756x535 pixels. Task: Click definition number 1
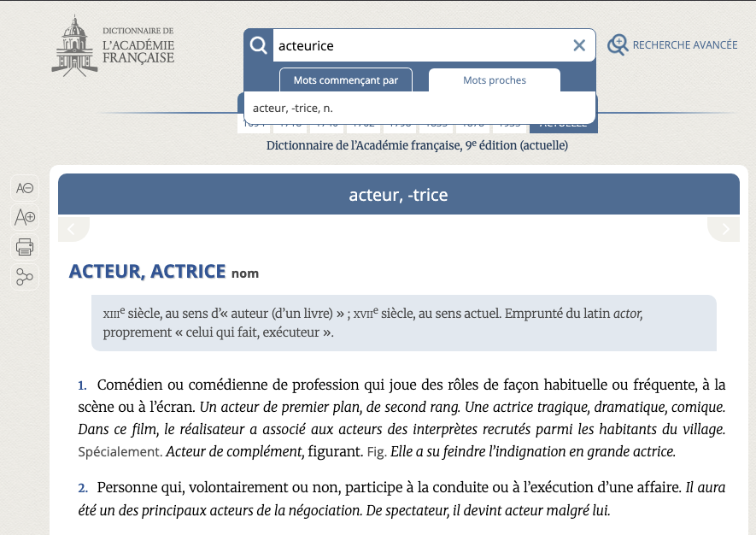83,385
